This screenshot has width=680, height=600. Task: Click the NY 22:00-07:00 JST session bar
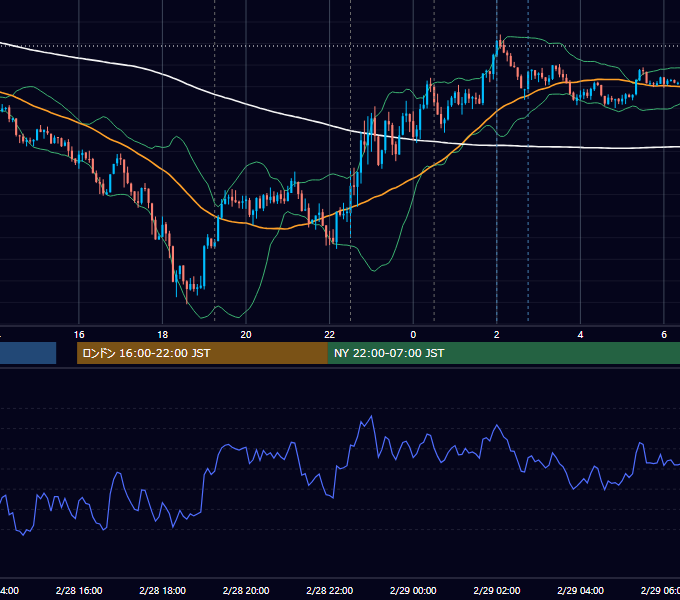(x=503, y=353)
